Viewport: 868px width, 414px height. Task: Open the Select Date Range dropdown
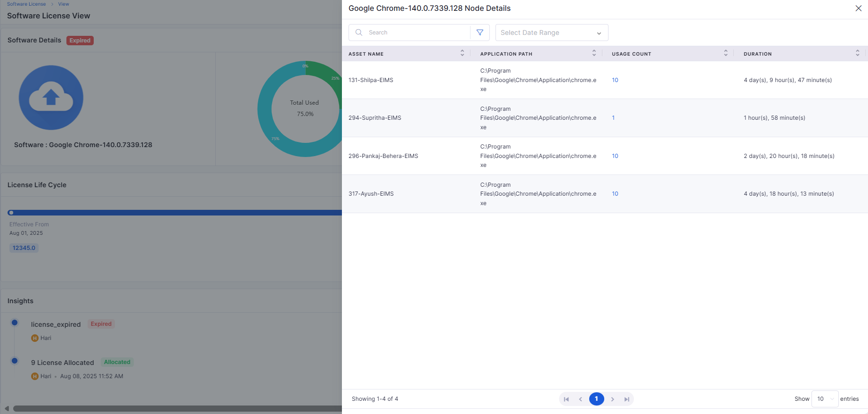[552, 33]
